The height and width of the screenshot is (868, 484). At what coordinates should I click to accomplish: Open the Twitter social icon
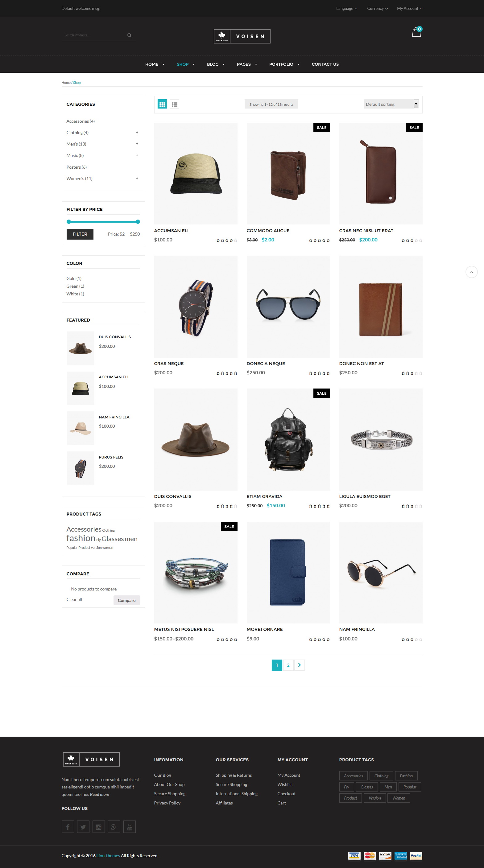83,827
